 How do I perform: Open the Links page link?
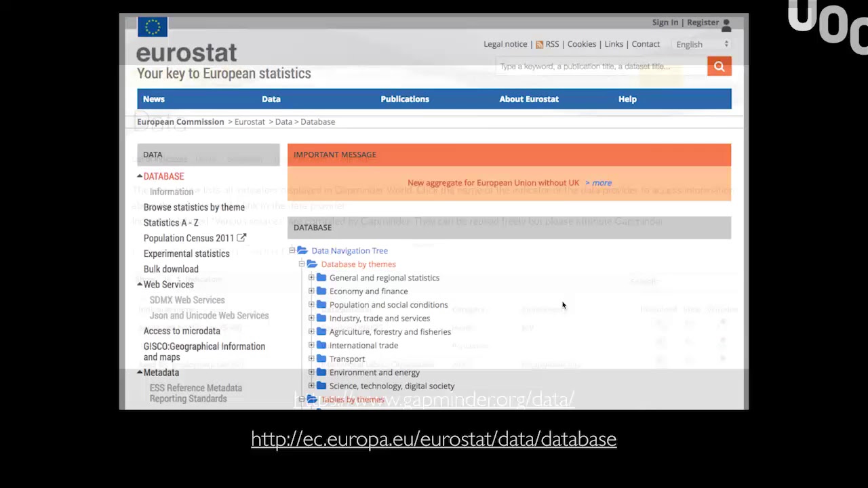pos(614,44)
